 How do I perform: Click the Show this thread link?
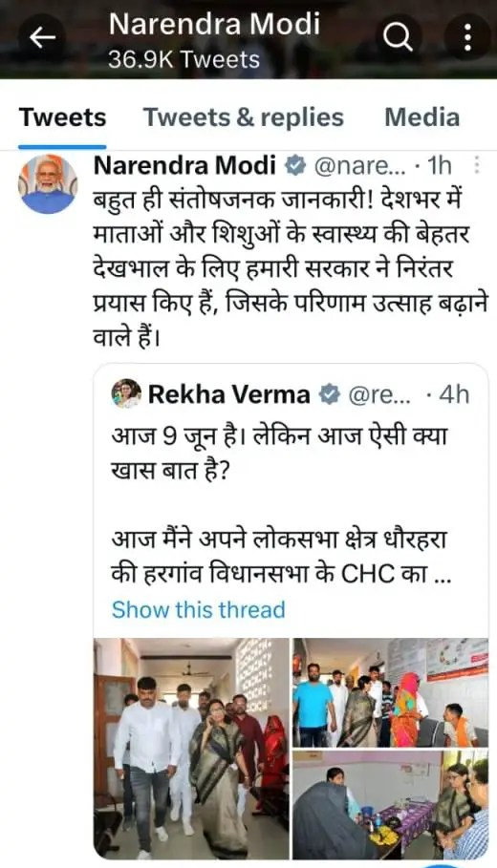tap(199, 609)
